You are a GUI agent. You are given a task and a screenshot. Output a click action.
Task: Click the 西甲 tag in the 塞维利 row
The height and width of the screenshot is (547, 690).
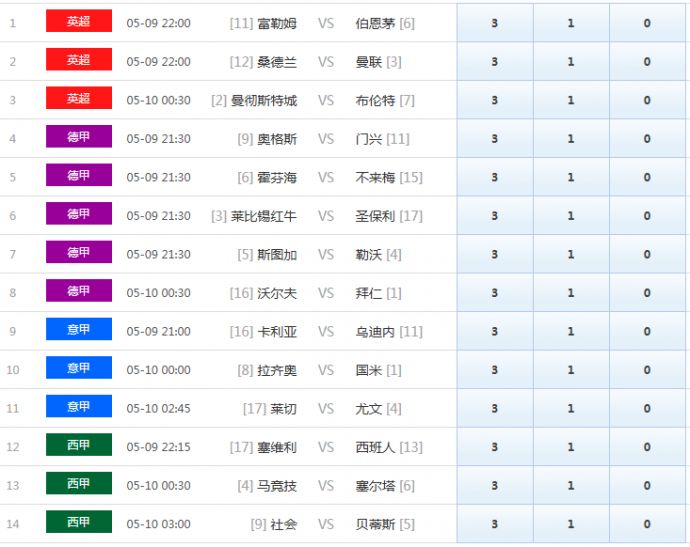79,444
